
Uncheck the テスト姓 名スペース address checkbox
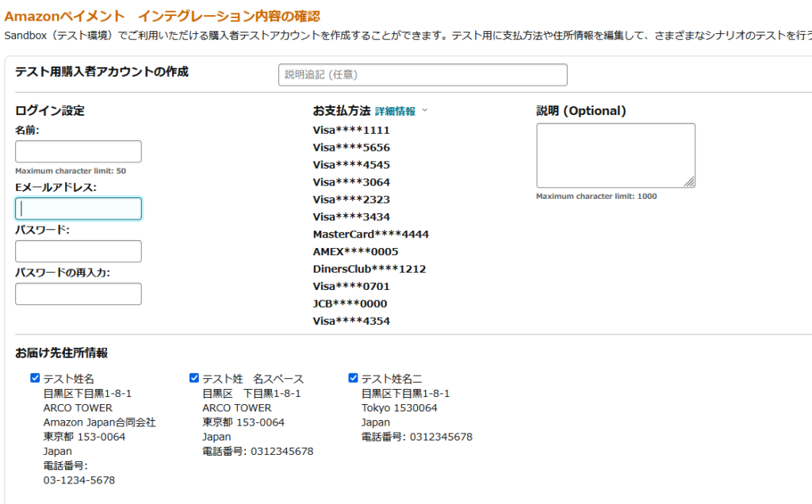194,378
